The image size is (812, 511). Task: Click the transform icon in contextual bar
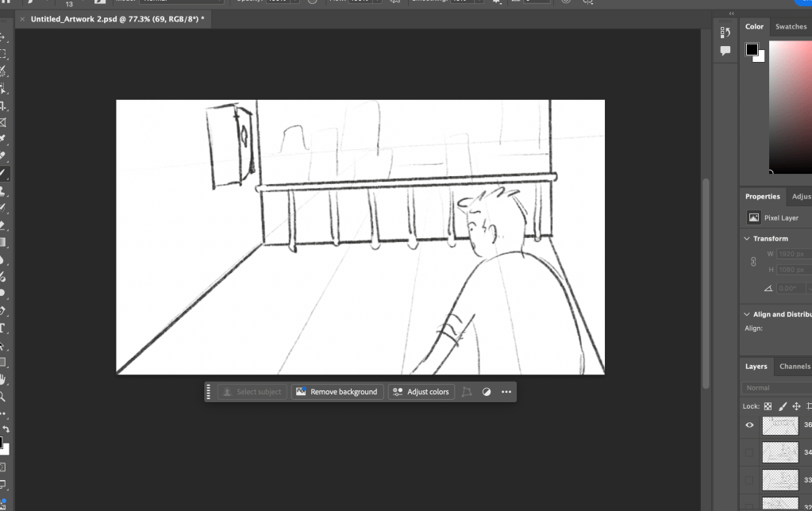click(x=467, y=392)
